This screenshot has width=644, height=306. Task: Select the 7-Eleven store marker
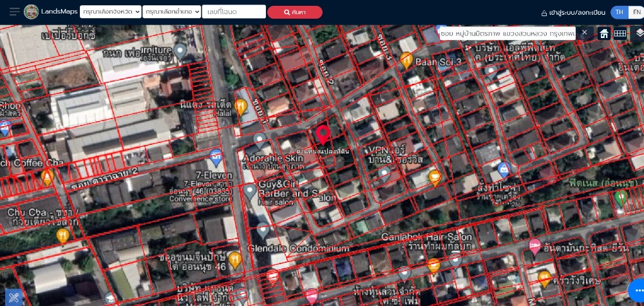216,156
